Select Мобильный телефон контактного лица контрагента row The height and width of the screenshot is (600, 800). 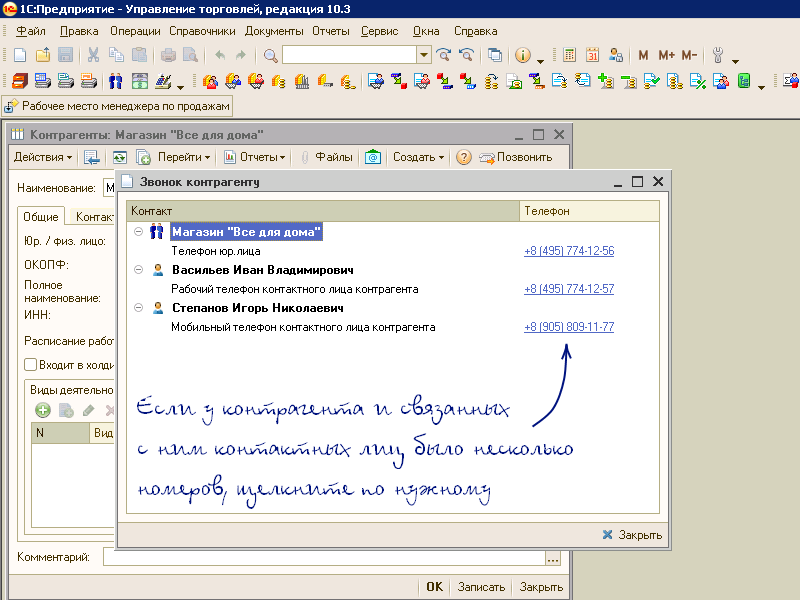393,327
